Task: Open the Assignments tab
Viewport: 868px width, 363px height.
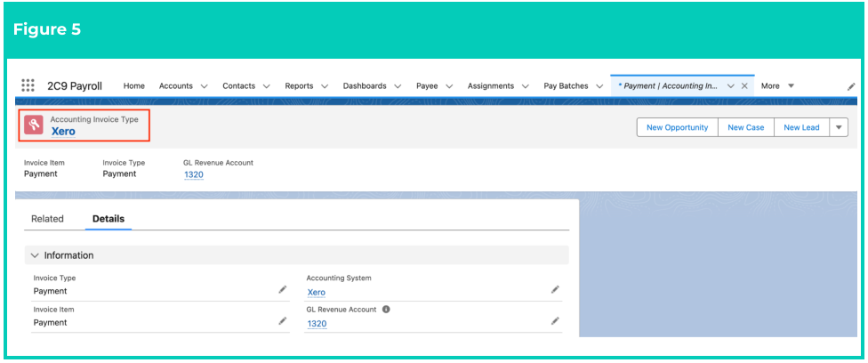Action: [x=490, y=86]
